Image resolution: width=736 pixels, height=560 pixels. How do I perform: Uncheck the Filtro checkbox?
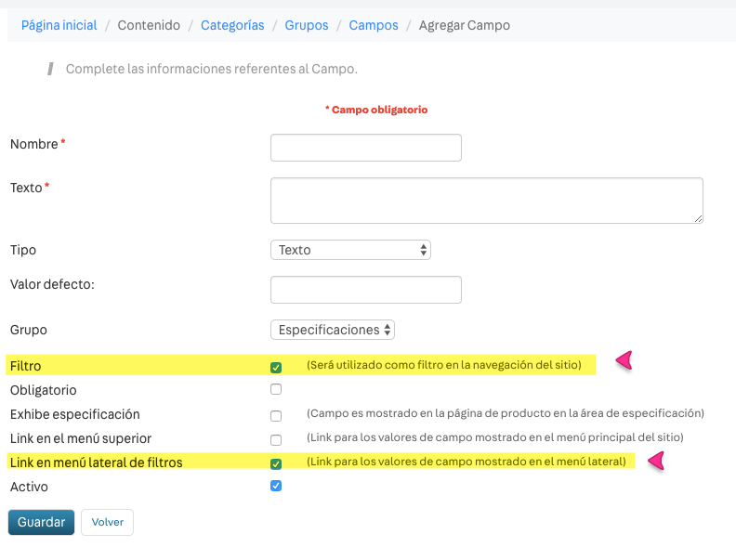pyautogui.click(x=276, y=367)
